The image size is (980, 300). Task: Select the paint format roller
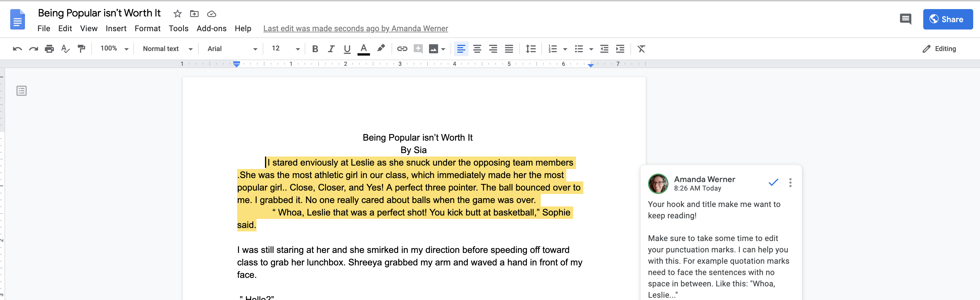click(x=81, y=49)
